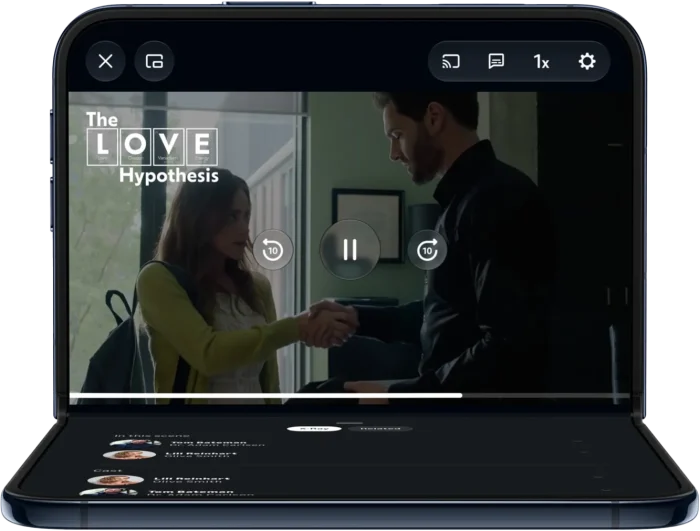Tap Lili Reinhart's photo in Cast list

(x=115, y=481)
